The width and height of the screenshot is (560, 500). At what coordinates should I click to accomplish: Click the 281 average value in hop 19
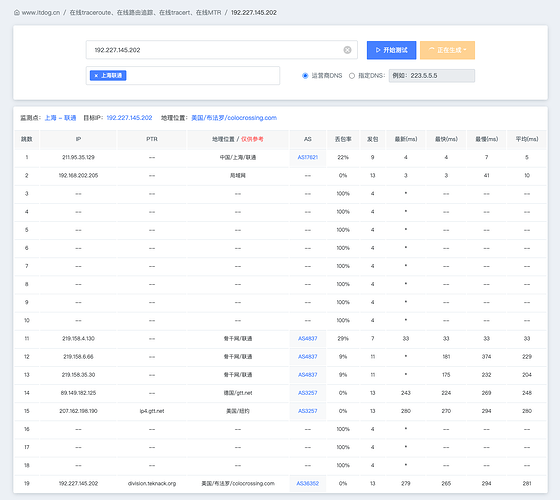click(x=527, y=484)
